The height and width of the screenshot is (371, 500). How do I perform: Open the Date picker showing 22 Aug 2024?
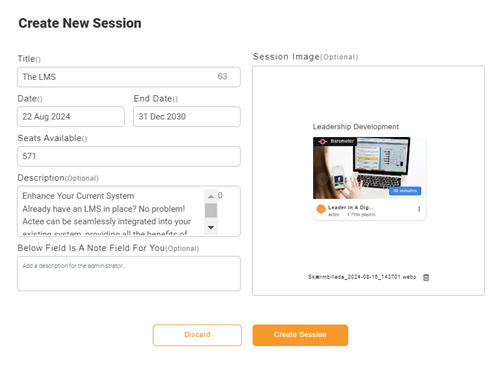point(71,117)
